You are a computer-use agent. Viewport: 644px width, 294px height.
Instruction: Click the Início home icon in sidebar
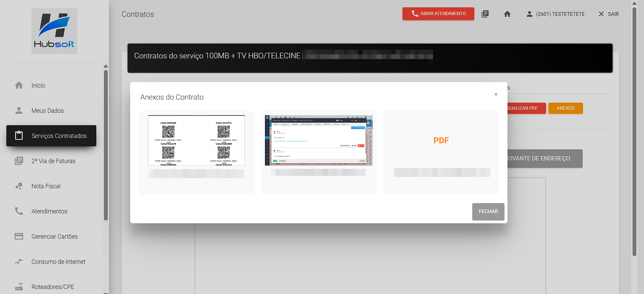tap(19, 85)
